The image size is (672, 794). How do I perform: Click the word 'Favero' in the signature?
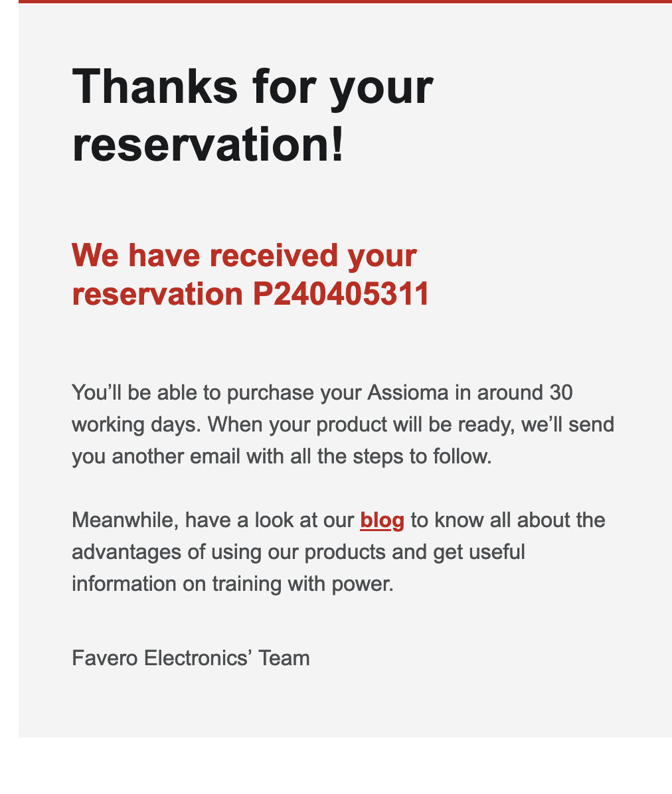(105, 658)
